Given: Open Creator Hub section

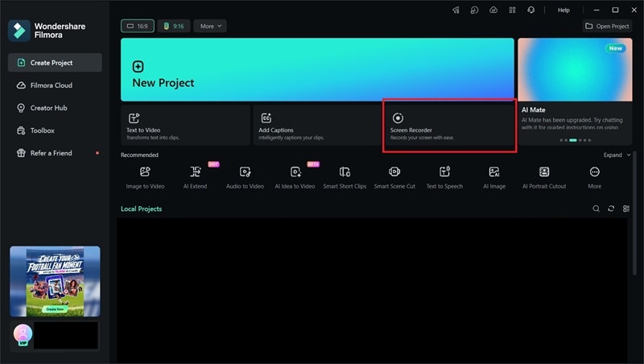Looking at the screenshot, I should (55, 108).
